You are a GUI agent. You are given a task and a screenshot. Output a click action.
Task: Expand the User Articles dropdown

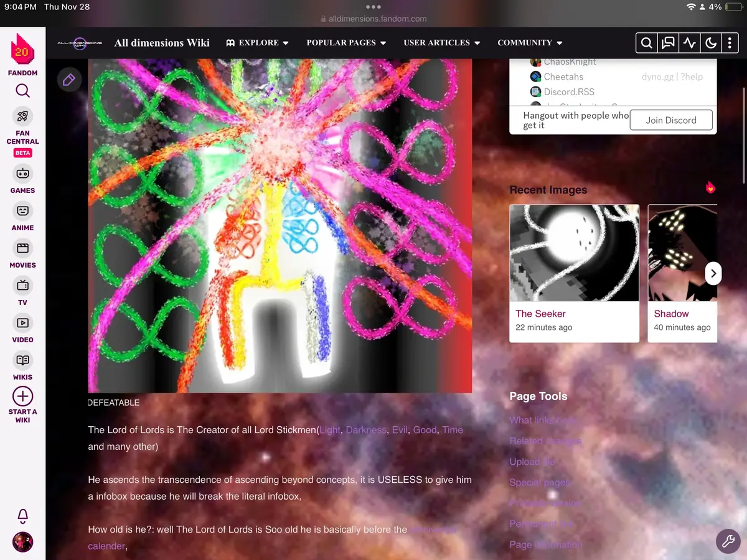tap(442, 43)
